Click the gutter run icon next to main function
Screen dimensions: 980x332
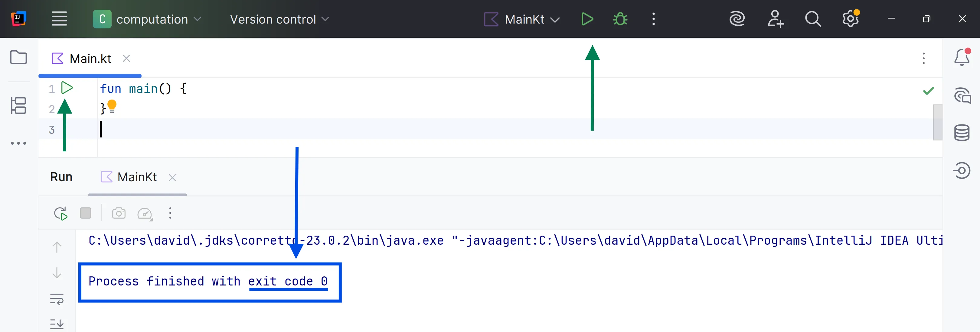point(67,88)
